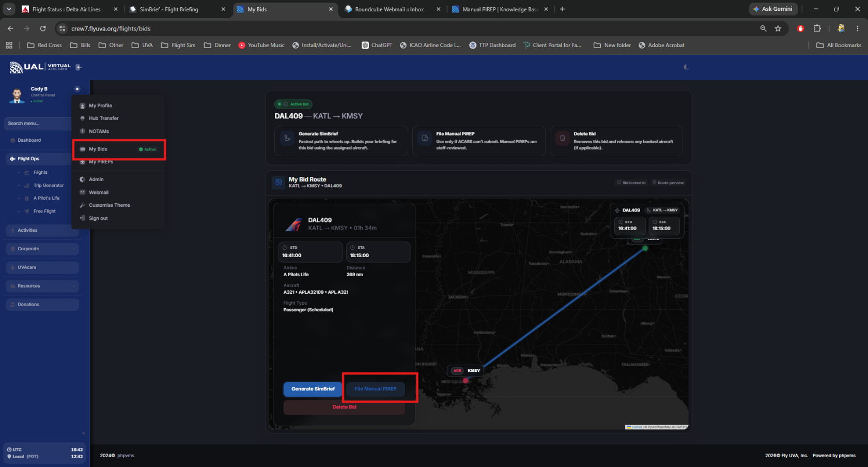Click the ARR KMSY marker label on the map
The image size is (868, 467).
(x=467, y=371)
